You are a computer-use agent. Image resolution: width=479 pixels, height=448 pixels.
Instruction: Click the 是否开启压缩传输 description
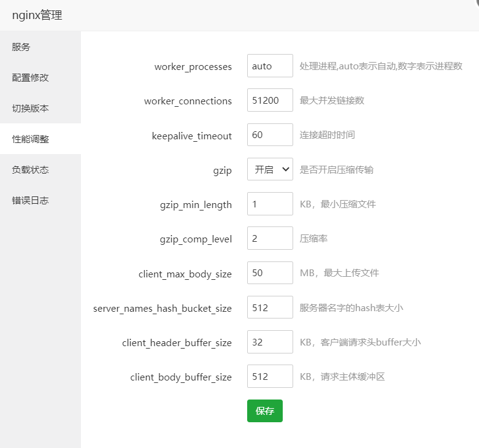coord(337,169)
